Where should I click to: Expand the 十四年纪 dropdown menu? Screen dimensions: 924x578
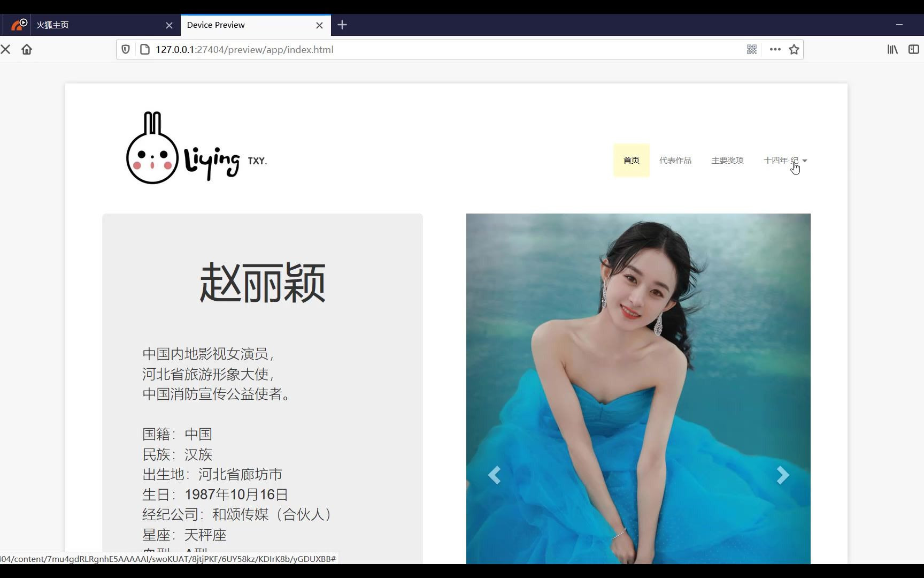[786, 160]
